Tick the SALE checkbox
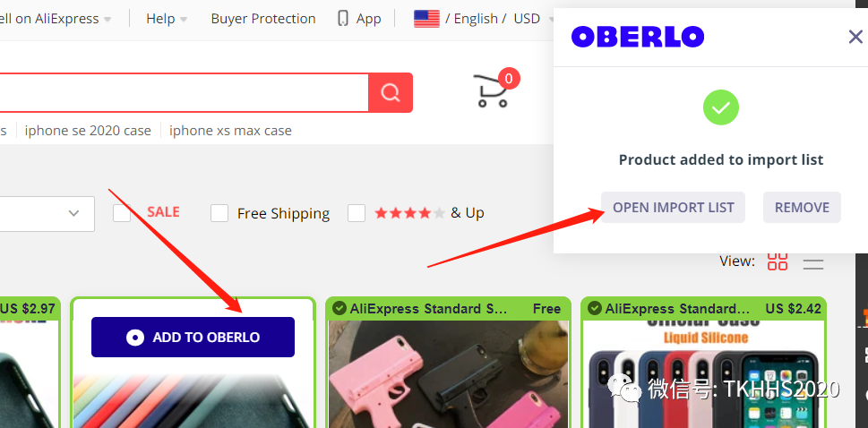This screenshot has width=868, height=428. tap(122, 212)
